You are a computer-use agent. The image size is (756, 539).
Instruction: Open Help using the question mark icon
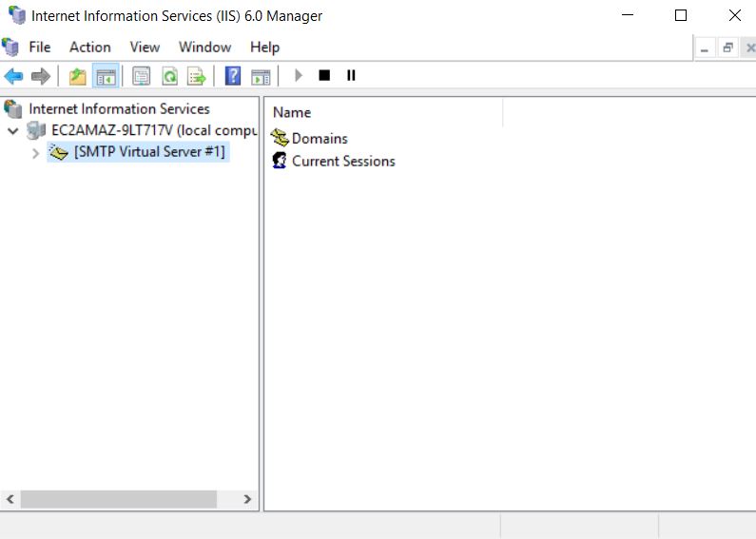[x=233, y=76]
